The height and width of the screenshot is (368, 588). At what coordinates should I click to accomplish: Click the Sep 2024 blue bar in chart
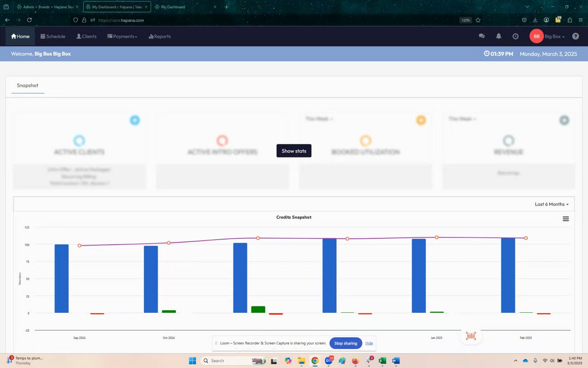(62, 279)
